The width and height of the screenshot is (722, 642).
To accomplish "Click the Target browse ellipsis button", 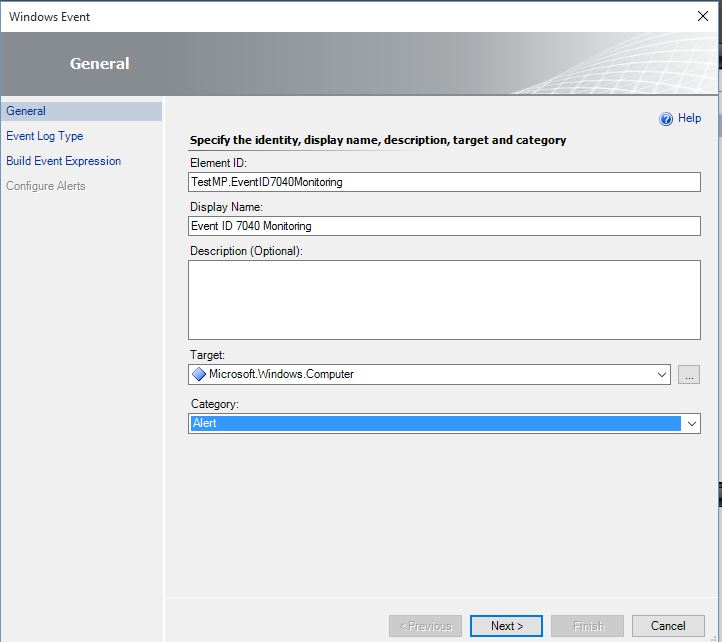I will click(x=689, y=374).
